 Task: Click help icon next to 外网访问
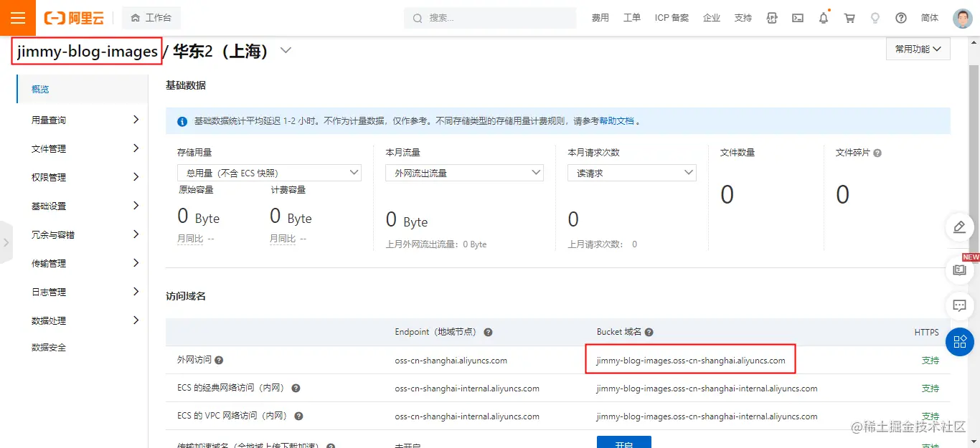[219, 361]
